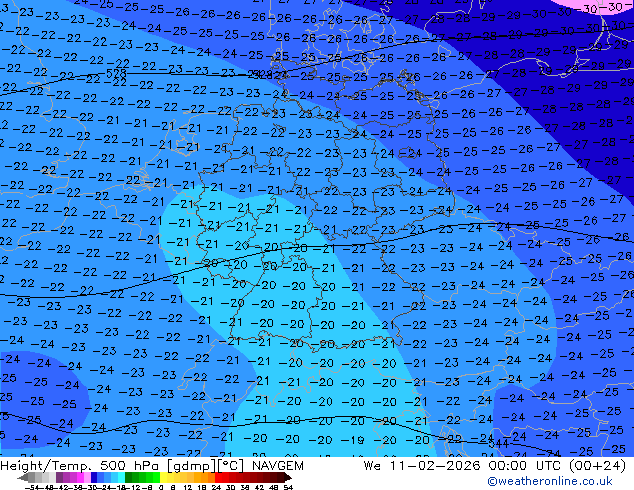Screen dimensions: 634x490
Task: Click the 528 height contour label
Action: point(116,74)
